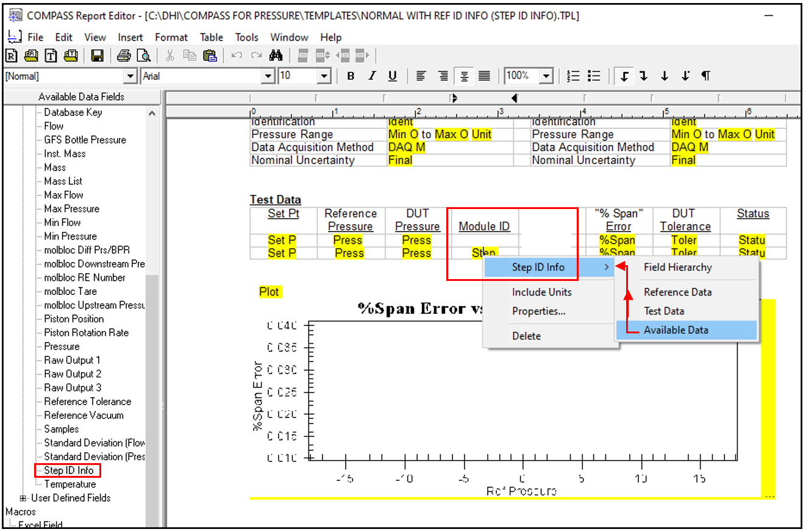Open the File menu
Screen dimensions: 806x532
click(35, 37)
